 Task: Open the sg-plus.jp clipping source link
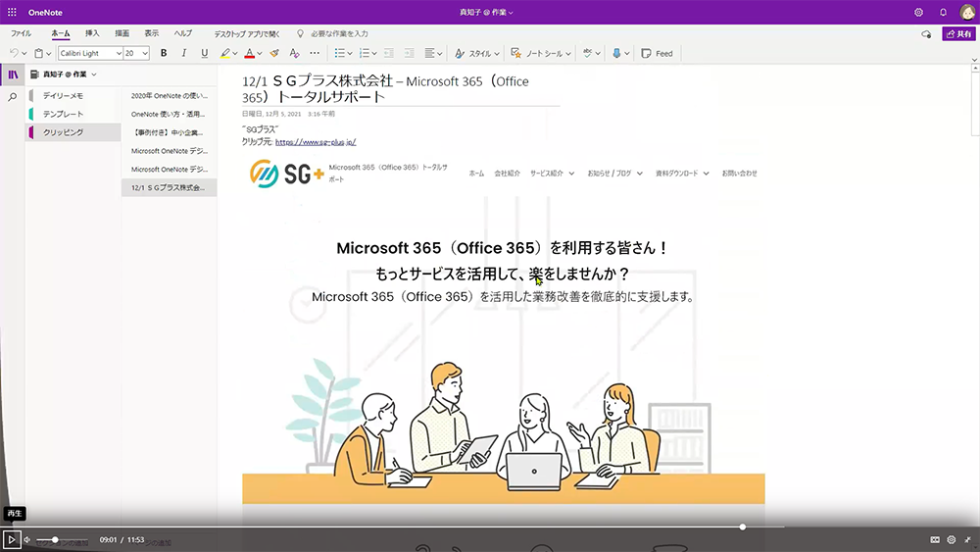click(x=316, y=142)
